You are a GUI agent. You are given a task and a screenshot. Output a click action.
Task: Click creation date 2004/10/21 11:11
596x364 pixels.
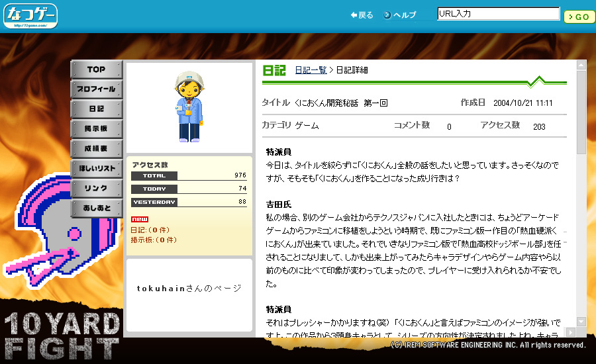523,103
